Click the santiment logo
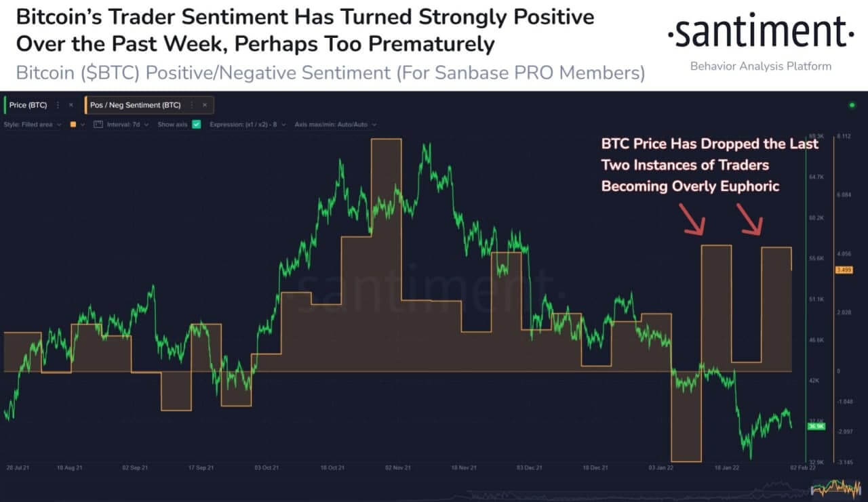The height and width of the screenshot is (502, 868). click(761, 30)
